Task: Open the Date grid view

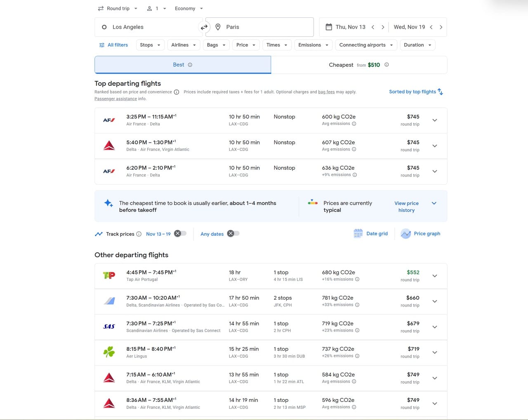Action: pos(370,234)
